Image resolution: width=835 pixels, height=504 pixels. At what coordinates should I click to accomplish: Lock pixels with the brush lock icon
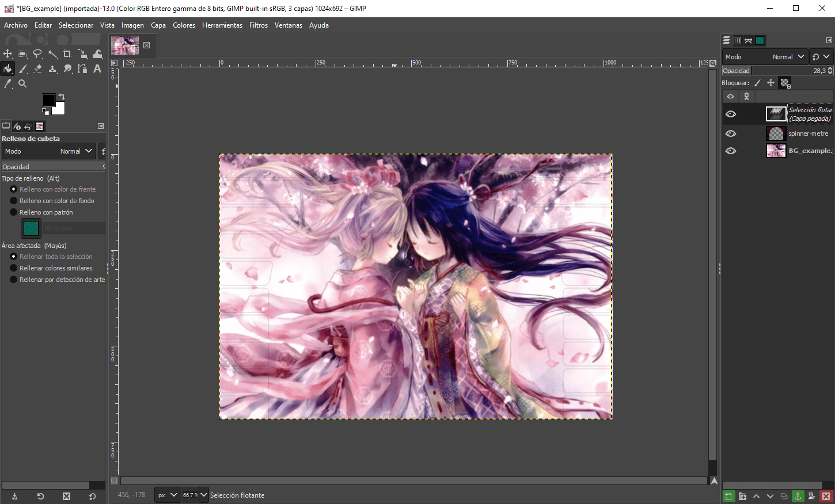click(x=757, y=83)
